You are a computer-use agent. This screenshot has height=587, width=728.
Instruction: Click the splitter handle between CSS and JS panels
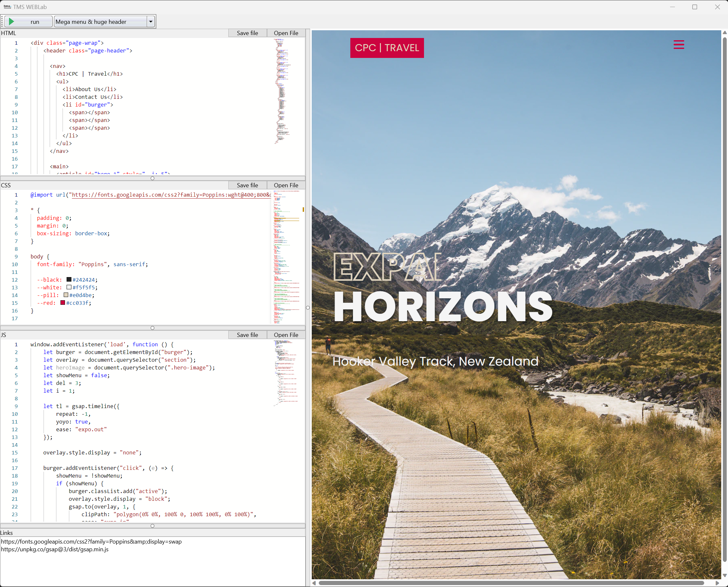coord(152,328)
